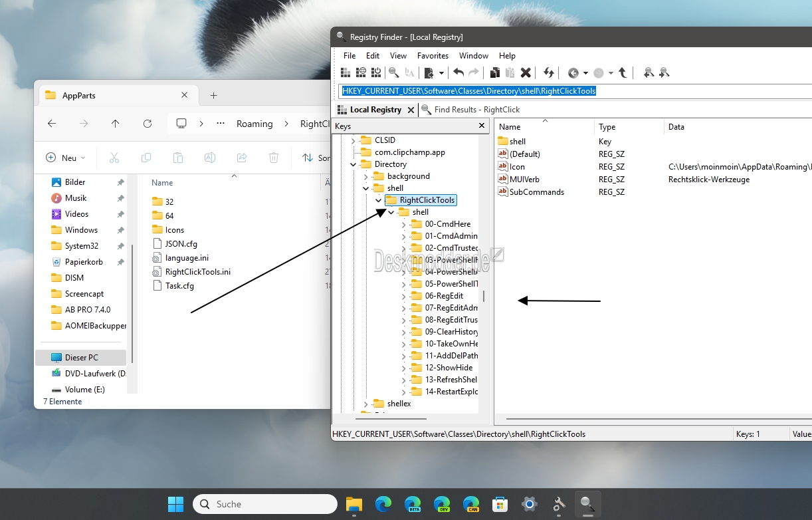Select the MUIVerb value entry

point(519,180)
